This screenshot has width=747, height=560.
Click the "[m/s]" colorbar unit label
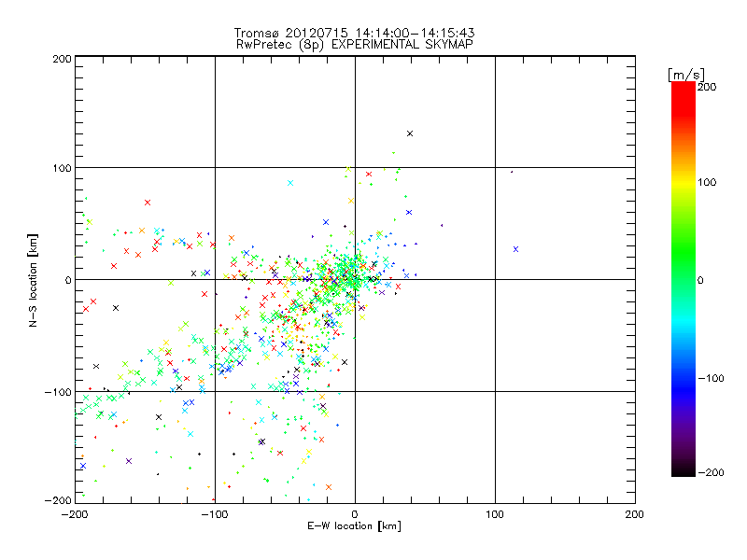click(x=686, y=75)
